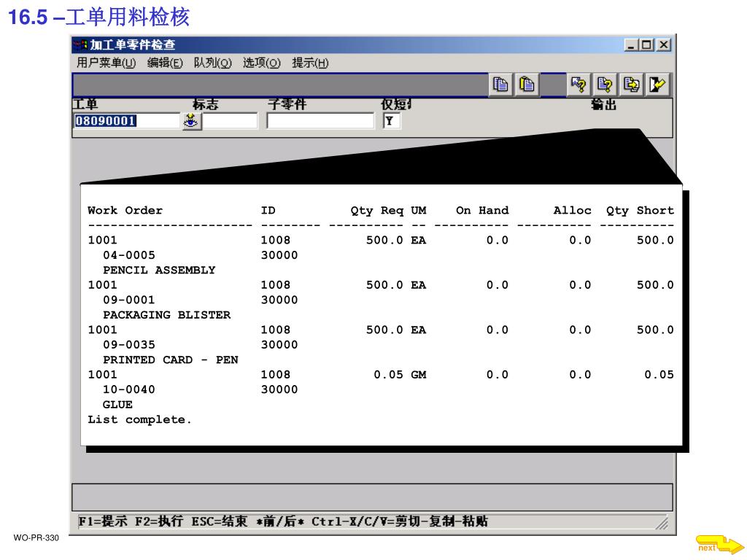
Task: Click item number 10-0040
Action: point(128,389)
